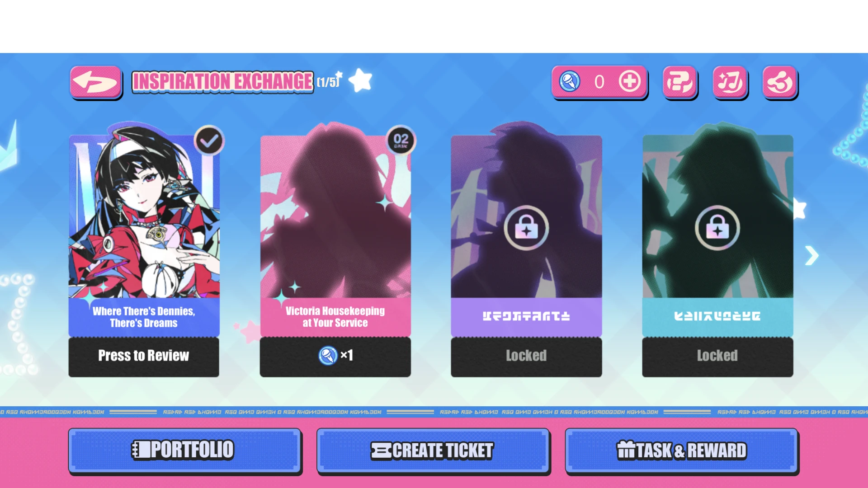Open the chat bubbles icon in top bar
The image size is (868, 488).
(x=679, y=82)
